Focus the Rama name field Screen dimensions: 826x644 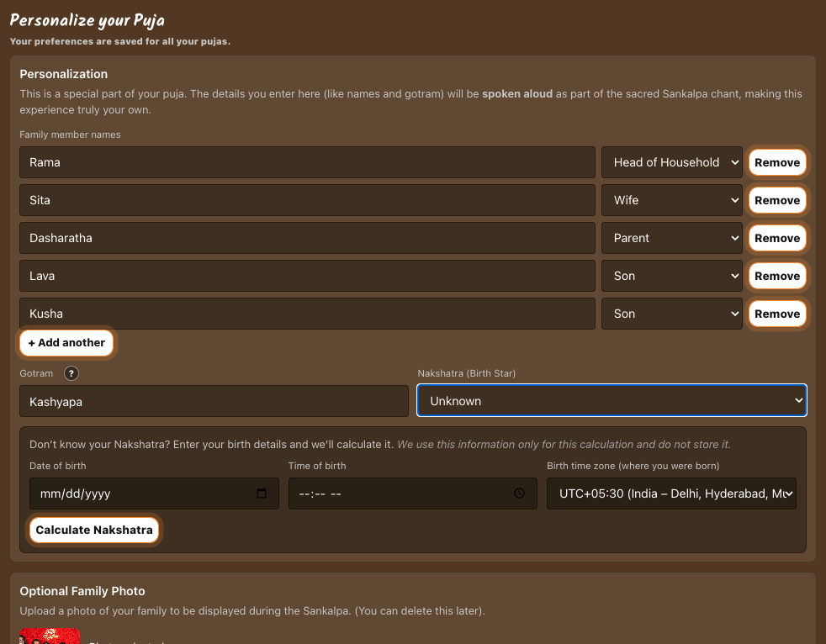click(x=307, y=162)
